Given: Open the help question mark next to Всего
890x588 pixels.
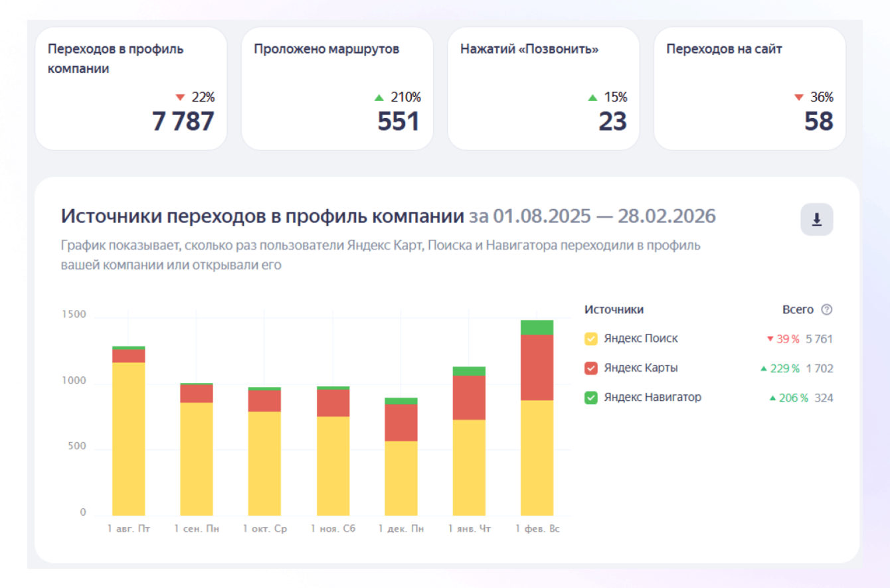Looking at the screenshot, I should (826, 309).
